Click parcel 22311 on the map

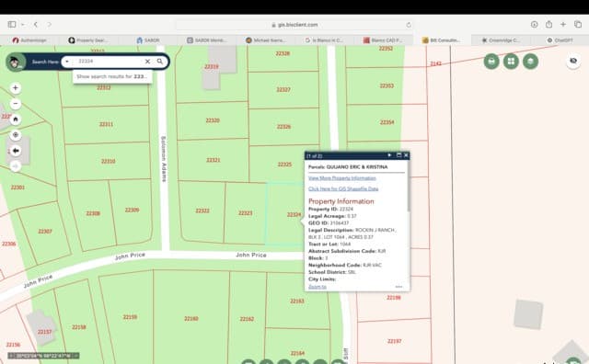[x=106, y=124]
